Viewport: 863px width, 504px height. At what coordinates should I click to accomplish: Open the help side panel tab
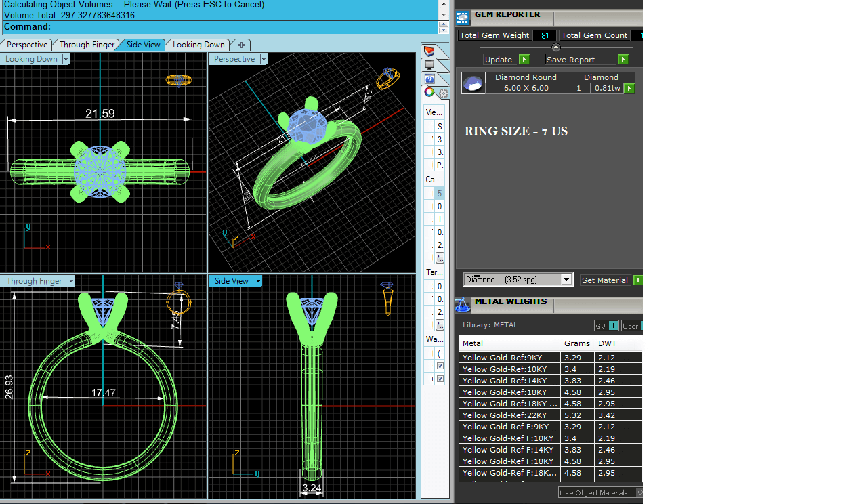(x=429, y=79)
